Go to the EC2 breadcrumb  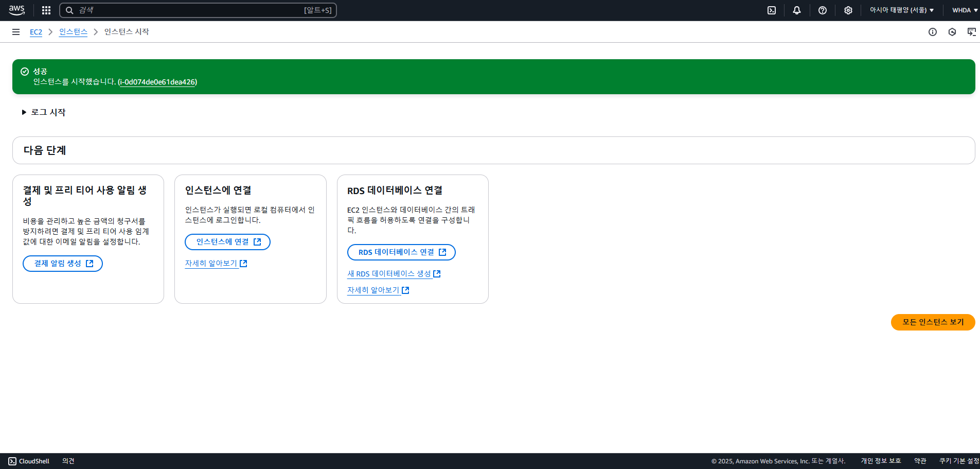(x=36, y=32)
